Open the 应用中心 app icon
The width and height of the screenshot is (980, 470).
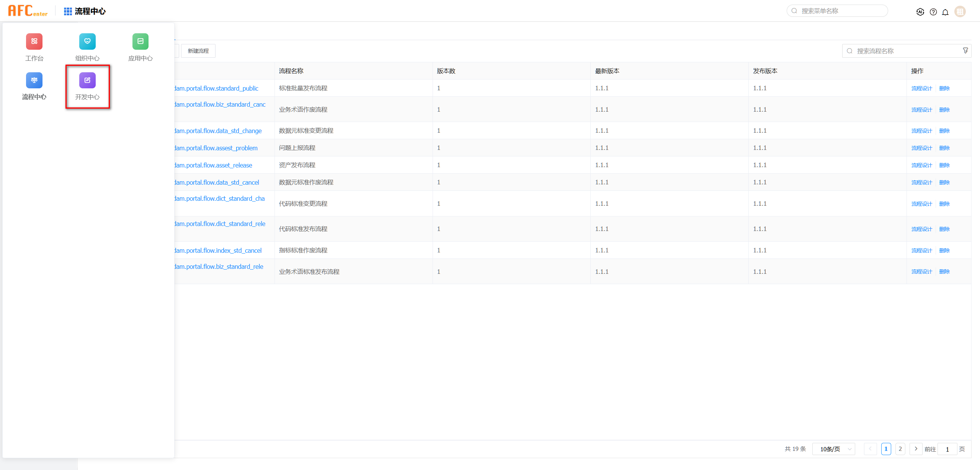pyautogui.click(x=140, y=42)
